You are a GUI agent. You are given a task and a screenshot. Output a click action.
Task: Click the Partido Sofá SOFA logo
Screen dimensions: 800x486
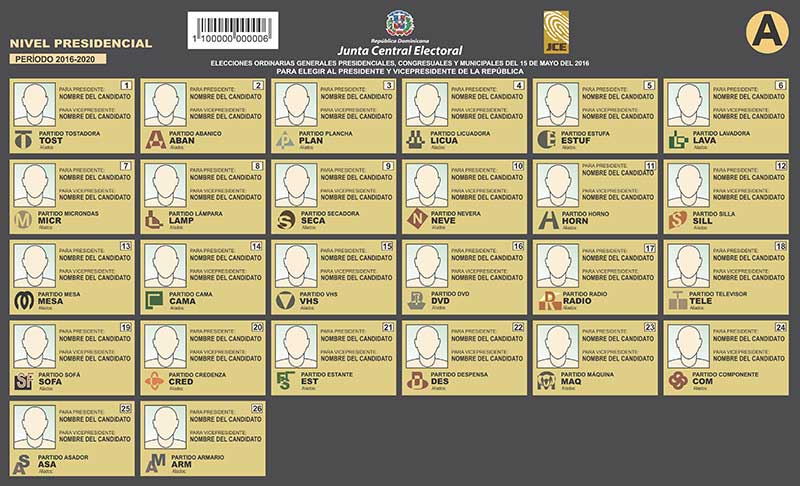(x=24, y=381)
